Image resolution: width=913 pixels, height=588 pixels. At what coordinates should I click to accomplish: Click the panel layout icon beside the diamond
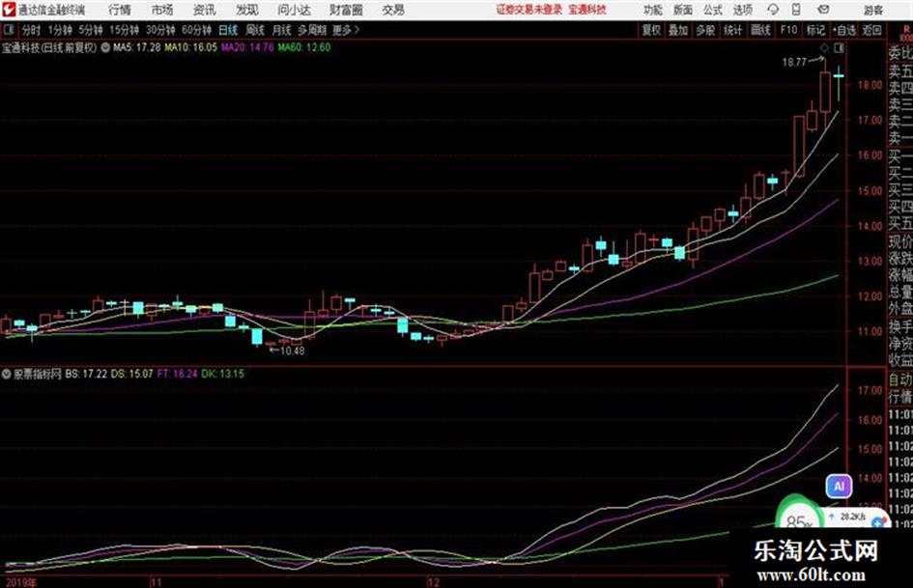[x=839, y=47]
